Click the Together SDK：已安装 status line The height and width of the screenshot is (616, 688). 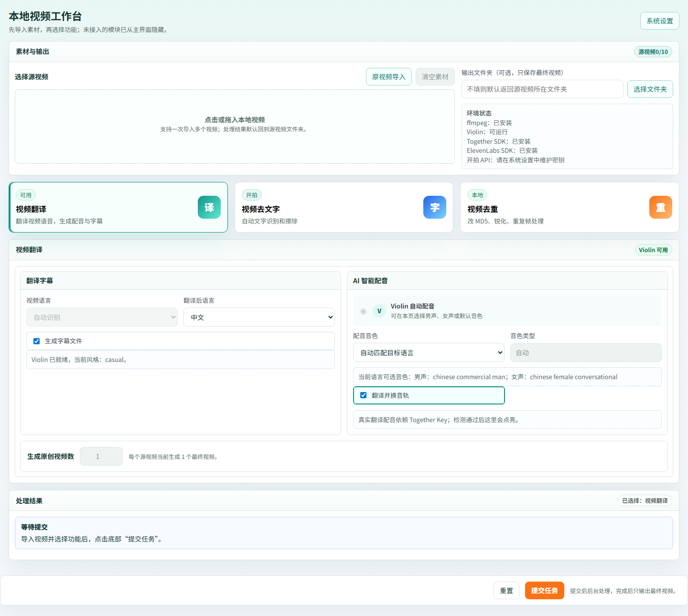[499, 141]
